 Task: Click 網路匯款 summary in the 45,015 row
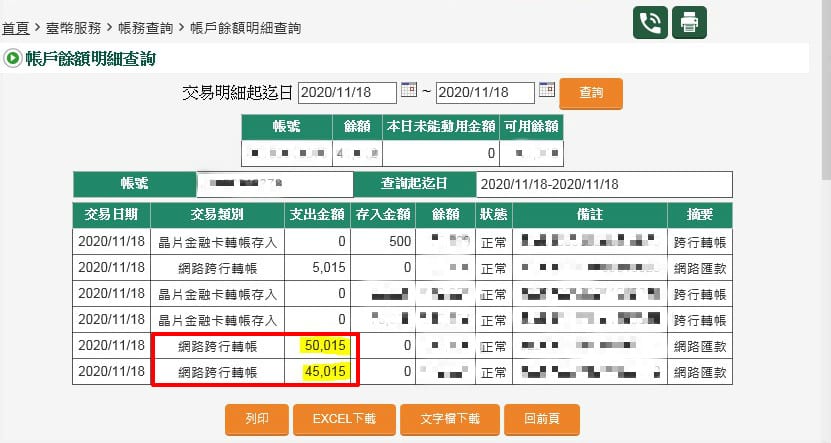coord(700,372)
